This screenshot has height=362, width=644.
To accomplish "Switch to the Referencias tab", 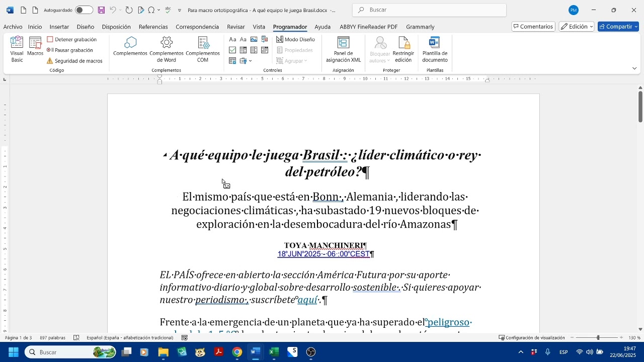I will click(x=153, y=27).
